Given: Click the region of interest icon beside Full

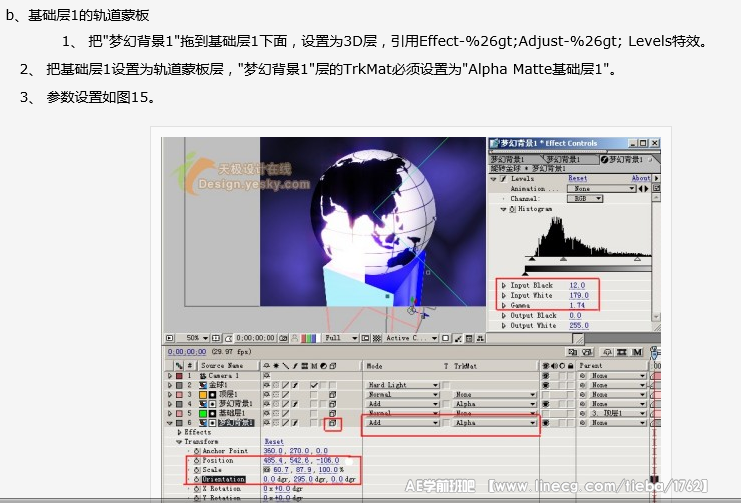Looking at the screenshot, I should [x=365, y=338].
